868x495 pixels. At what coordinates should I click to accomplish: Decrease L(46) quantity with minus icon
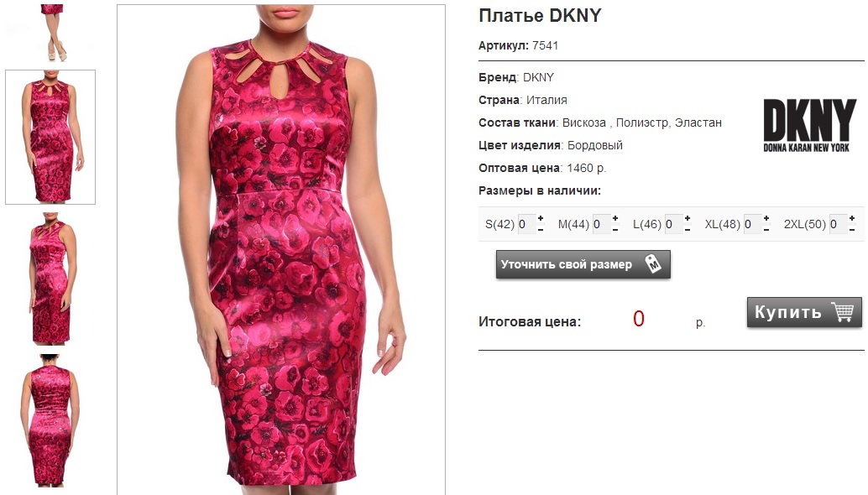[x=688, y=230]
